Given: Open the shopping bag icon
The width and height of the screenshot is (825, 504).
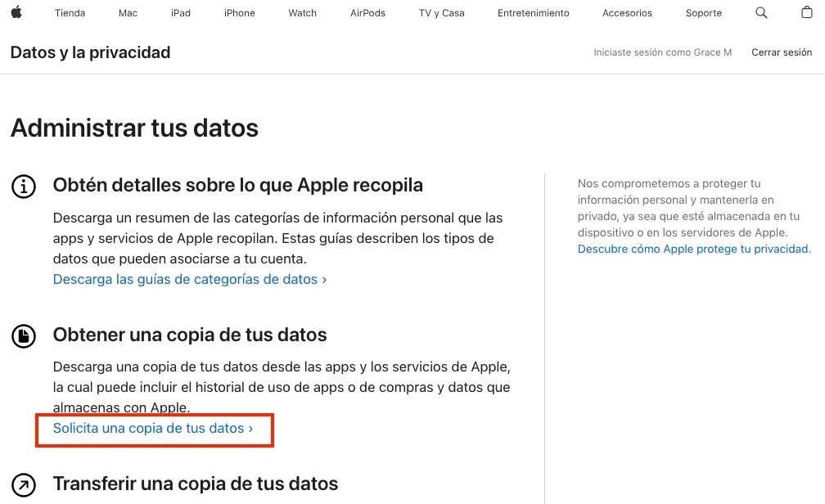Looking at the screenshot, I should 807,12.
